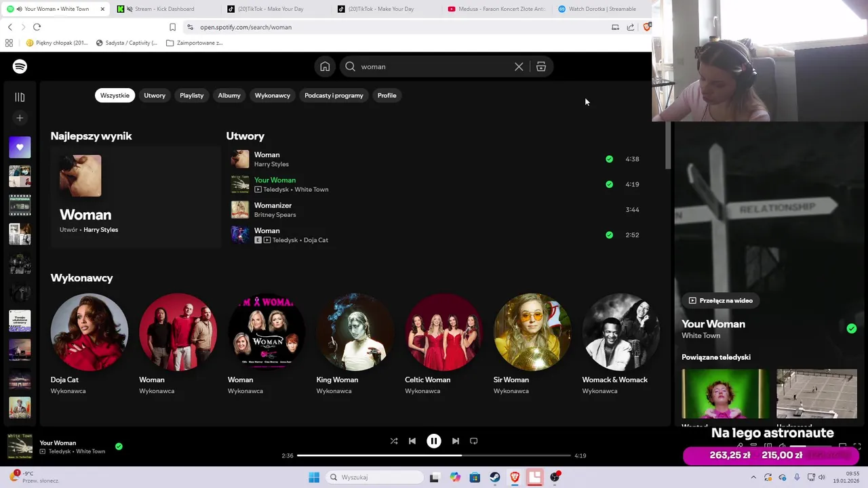Create a playlist with the plus icon
Image resolution: width=868 pixels, height=488 pixels.
(20, 118)
